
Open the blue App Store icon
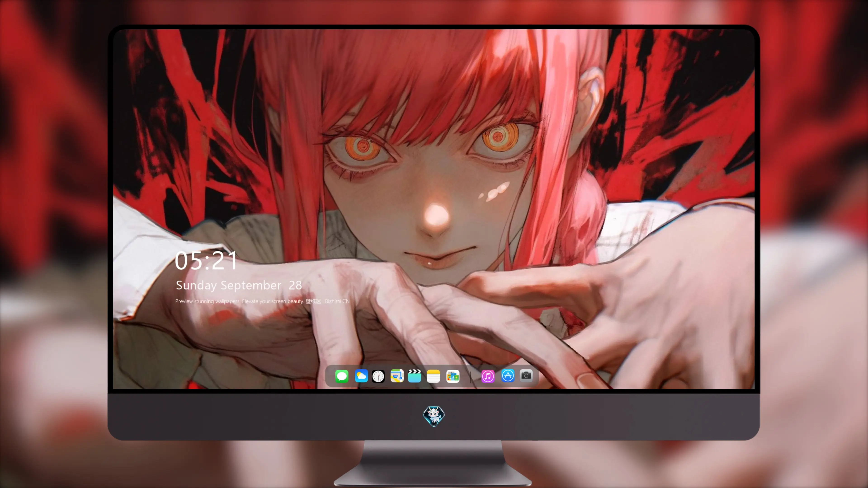(508, 375)
